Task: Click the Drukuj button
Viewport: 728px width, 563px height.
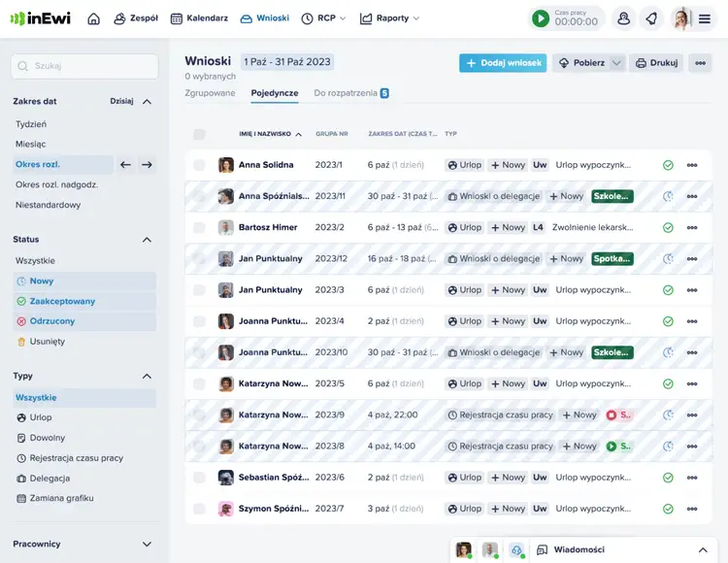Action: point(656,63)
